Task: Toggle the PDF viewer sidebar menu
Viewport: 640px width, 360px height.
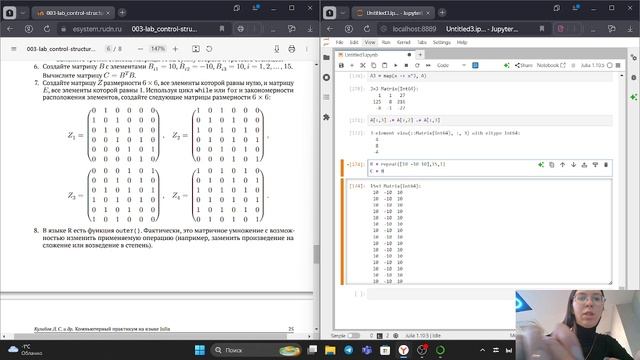Action: pos(13,49)
